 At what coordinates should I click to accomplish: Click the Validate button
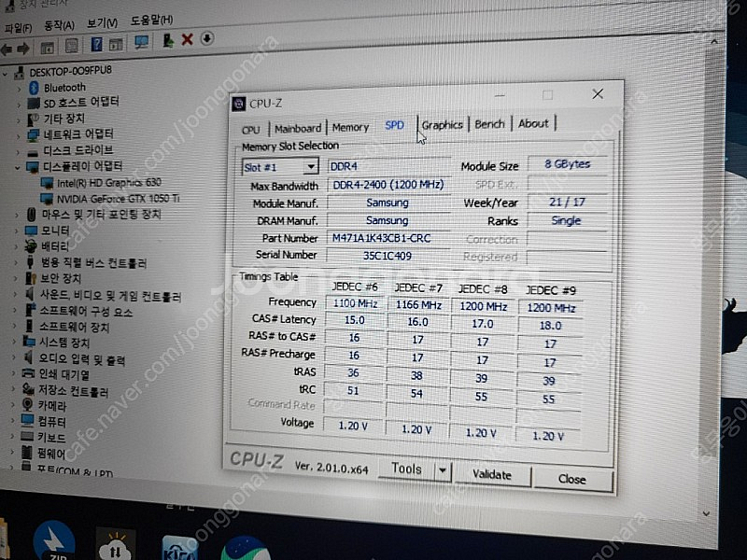click(492, 475)
